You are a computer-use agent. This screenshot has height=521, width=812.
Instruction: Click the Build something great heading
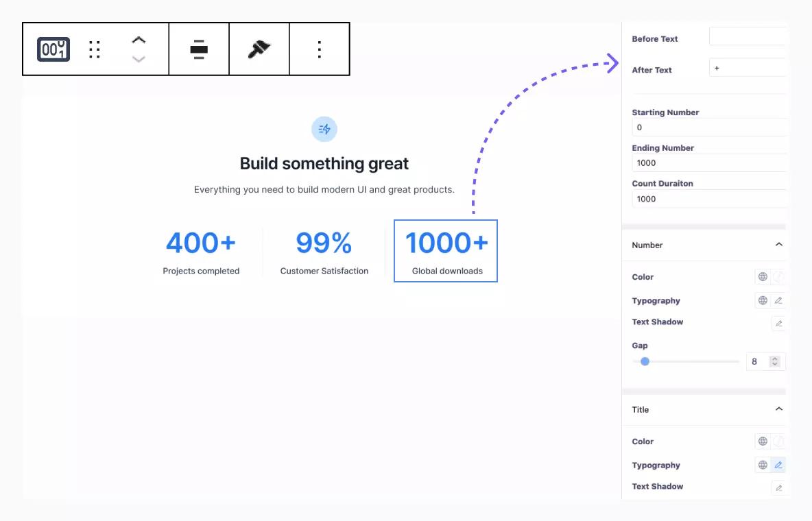click(324, 163)
